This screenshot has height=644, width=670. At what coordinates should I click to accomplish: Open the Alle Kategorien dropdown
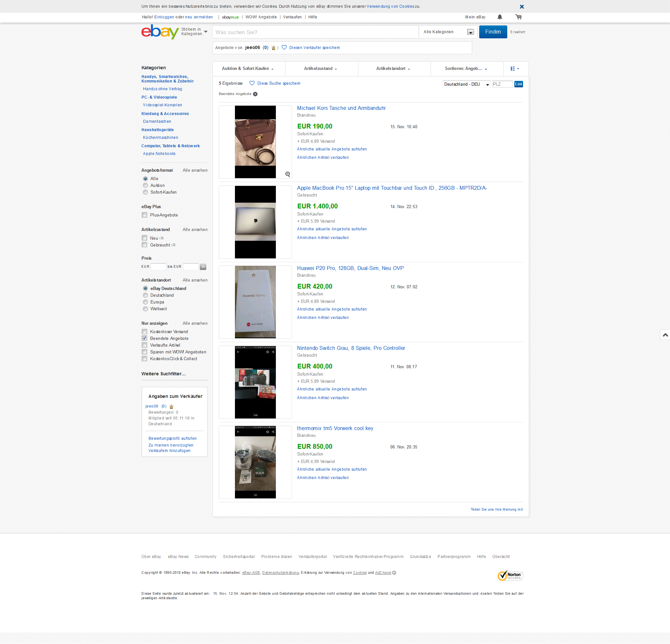click(x=448, y=32)
